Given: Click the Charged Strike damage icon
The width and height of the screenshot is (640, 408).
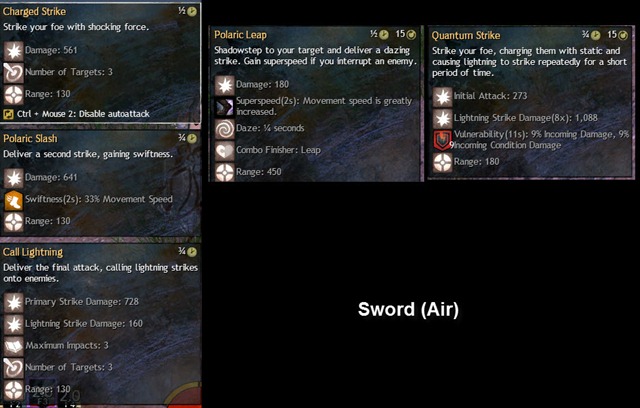Looking at the screenshot, I should click(x=13, y=51).
